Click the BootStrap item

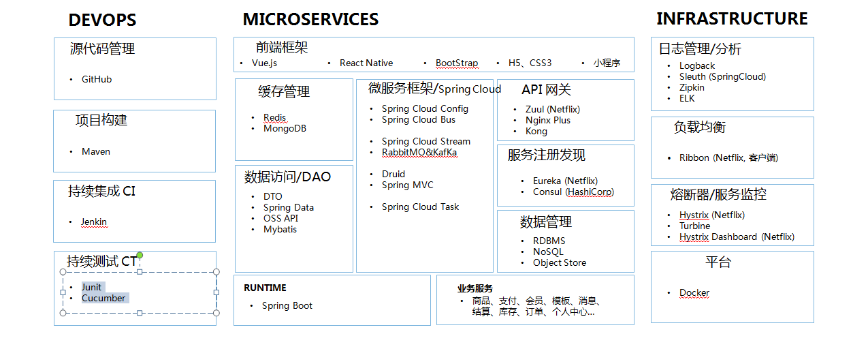tap(457, 63)
